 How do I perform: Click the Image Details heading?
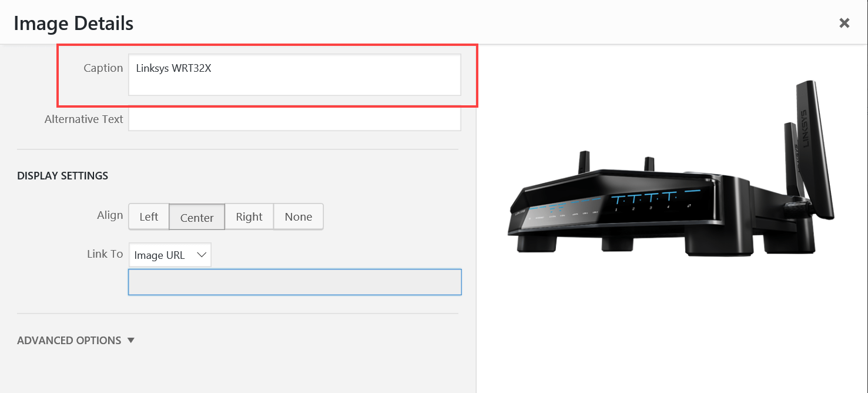pos(73,24)
